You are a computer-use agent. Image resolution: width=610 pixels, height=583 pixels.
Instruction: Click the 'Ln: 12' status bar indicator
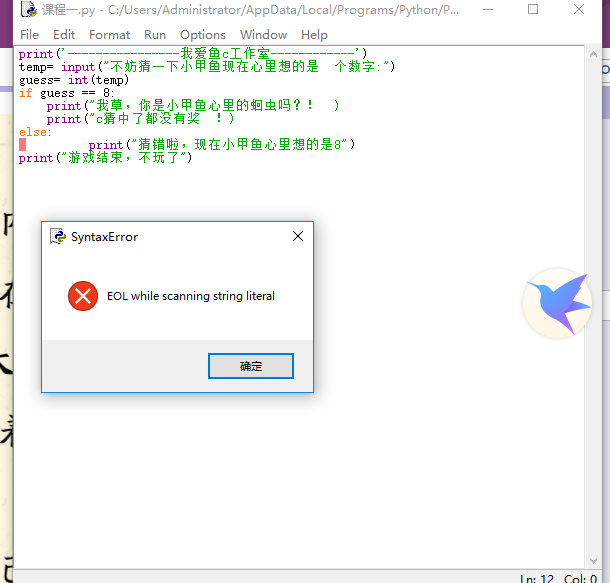(x=539, y=578)
